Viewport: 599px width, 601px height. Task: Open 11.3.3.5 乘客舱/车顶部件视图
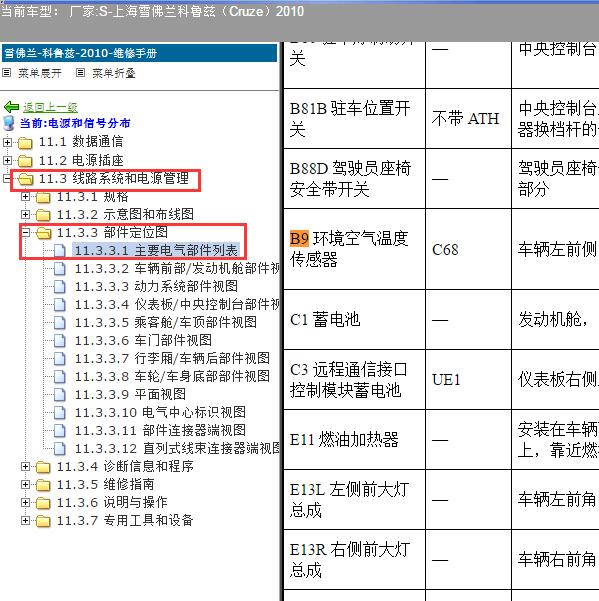point(166,323)
